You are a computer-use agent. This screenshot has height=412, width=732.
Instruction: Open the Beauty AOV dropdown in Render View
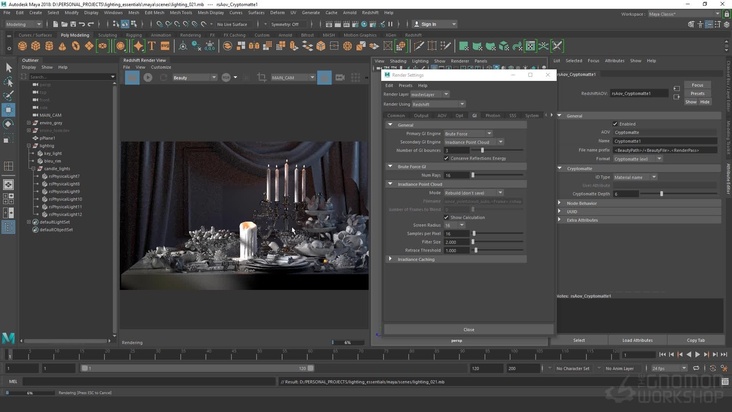click(x=195, y=77)
